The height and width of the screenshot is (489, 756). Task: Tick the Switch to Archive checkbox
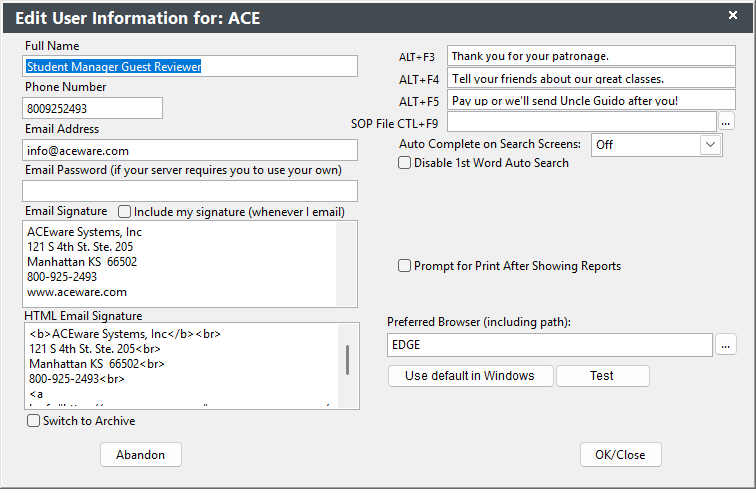point(33,421)
